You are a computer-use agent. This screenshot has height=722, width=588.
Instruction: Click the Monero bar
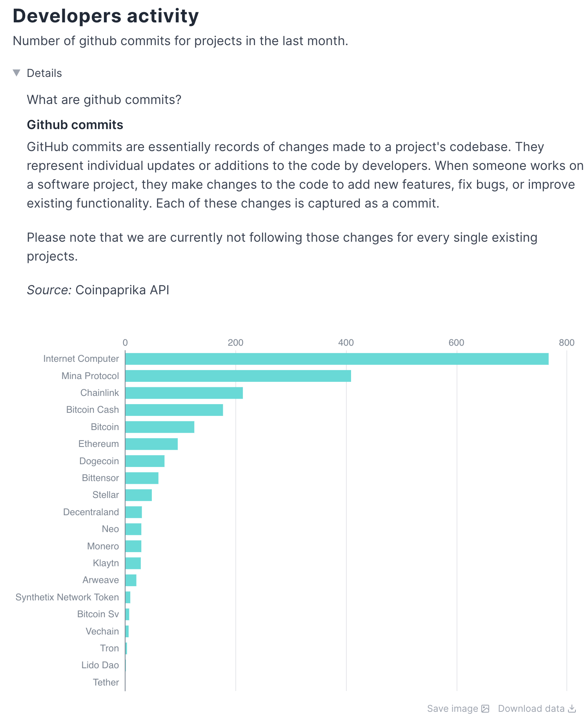(x=133, y=546)
